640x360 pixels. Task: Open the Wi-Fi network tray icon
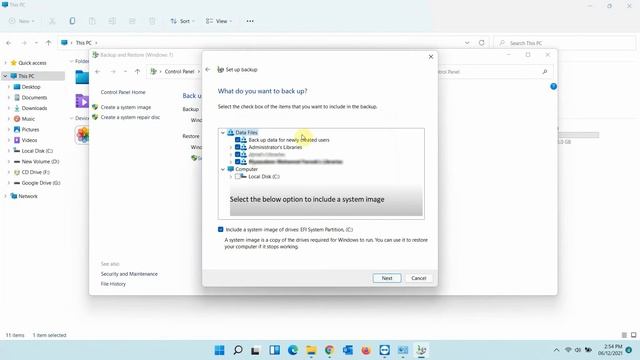click(568, 350)
